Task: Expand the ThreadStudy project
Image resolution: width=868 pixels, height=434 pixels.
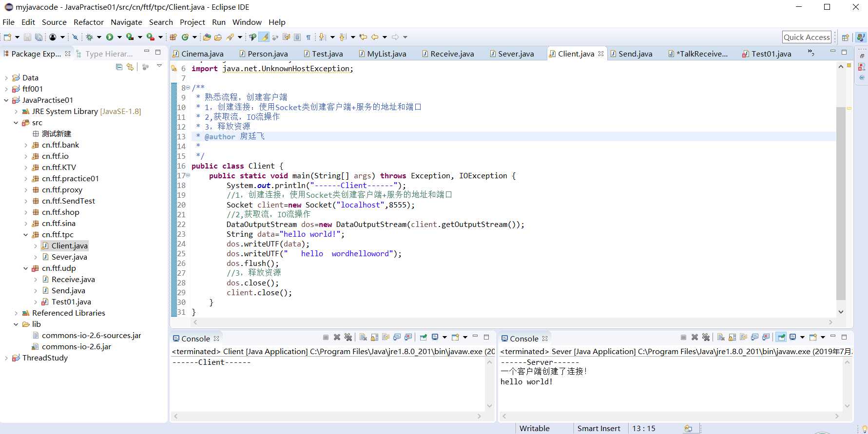Action: [x=6, y=358]
